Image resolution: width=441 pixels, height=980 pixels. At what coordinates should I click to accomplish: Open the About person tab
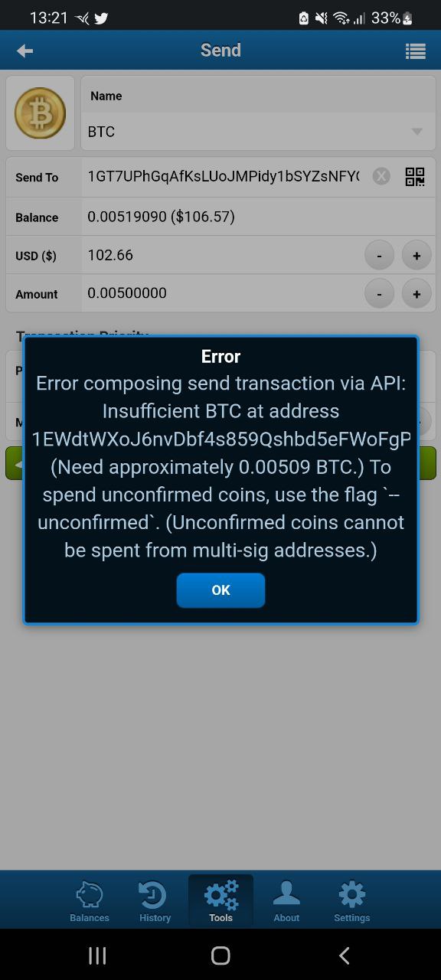tap(286, 901)
